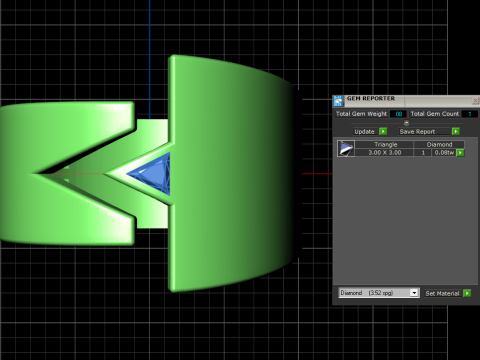
Task: Click the 'Diamond' material cell in table
Action: pos(439,145)
